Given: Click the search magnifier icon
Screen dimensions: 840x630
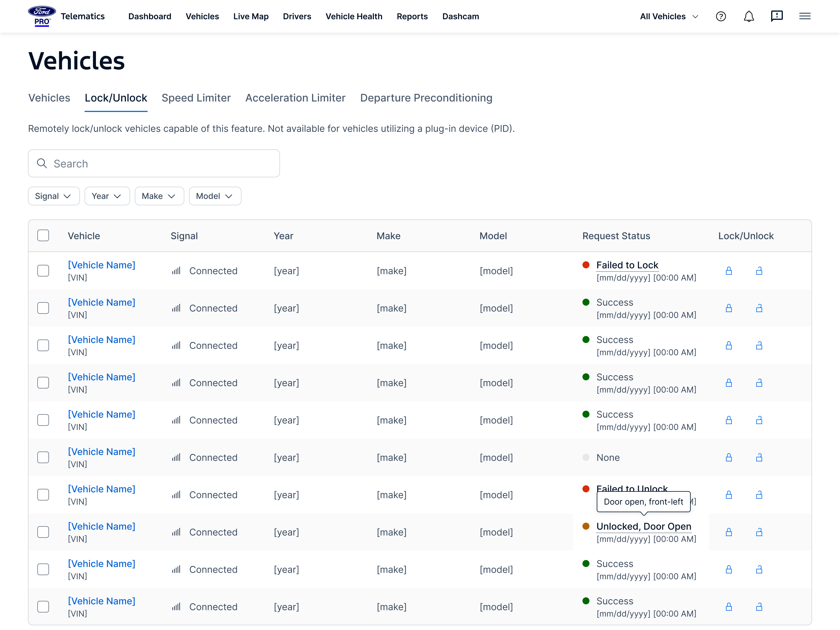Looking at the screenshot, I should (x=42, y=163).
